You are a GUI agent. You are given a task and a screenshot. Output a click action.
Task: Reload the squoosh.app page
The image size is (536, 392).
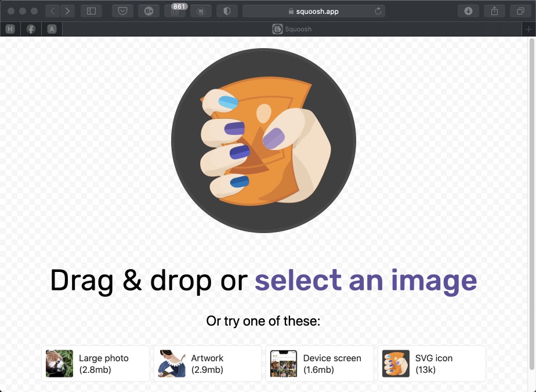click(378, 11)
